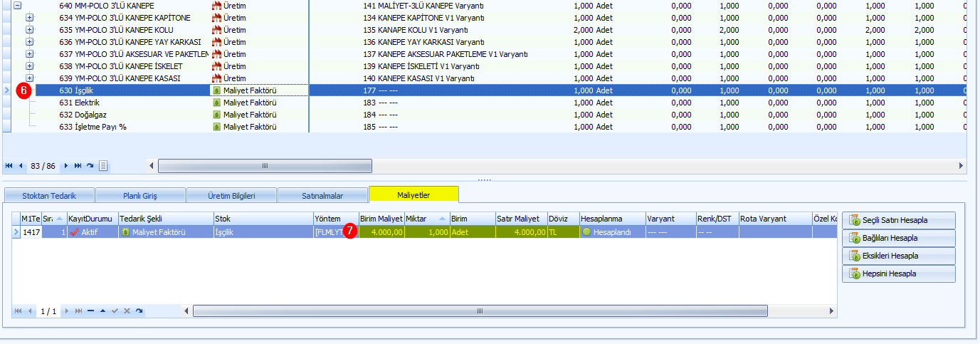
Task: Go to next record in the 1 / 1 navigator
Action: (x=67, y=311)
